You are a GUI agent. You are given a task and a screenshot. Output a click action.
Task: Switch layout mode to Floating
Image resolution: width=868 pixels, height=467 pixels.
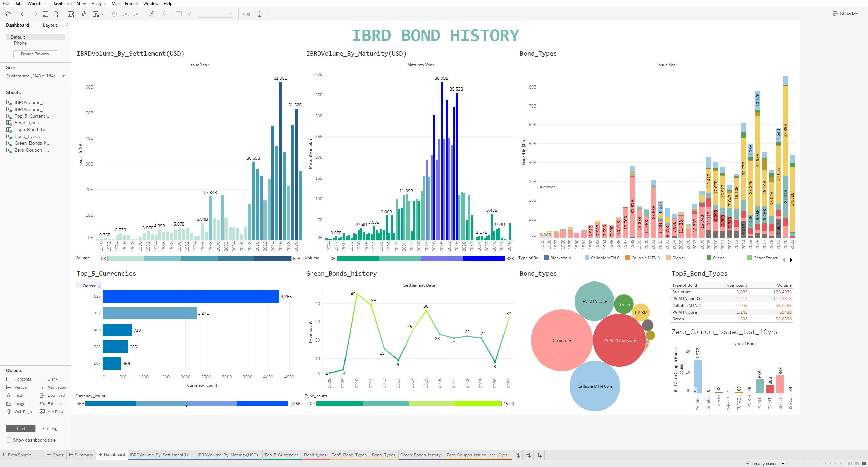(50, 428)
